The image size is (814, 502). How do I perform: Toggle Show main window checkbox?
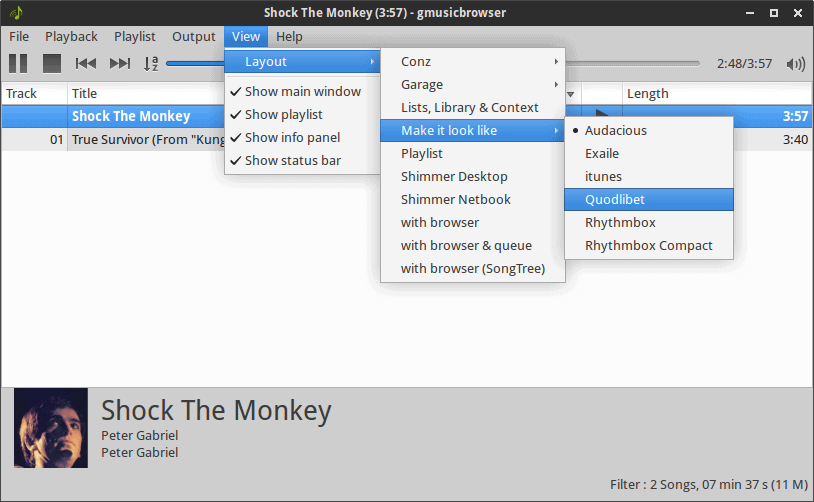tap(302, 91)
